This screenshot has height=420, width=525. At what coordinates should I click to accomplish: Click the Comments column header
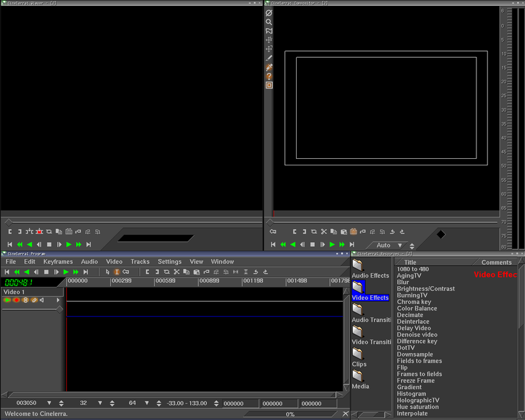click(496, 262)
